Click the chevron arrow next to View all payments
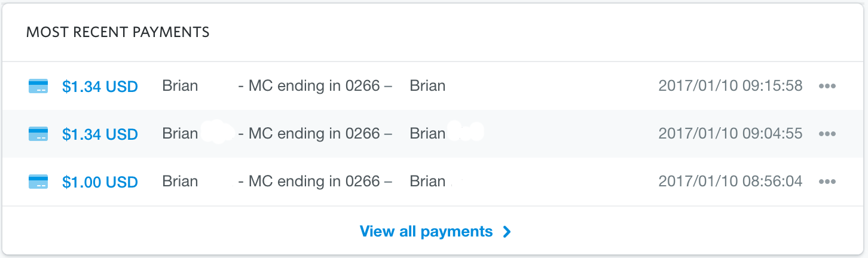The image size is (868, 258). 507,232
